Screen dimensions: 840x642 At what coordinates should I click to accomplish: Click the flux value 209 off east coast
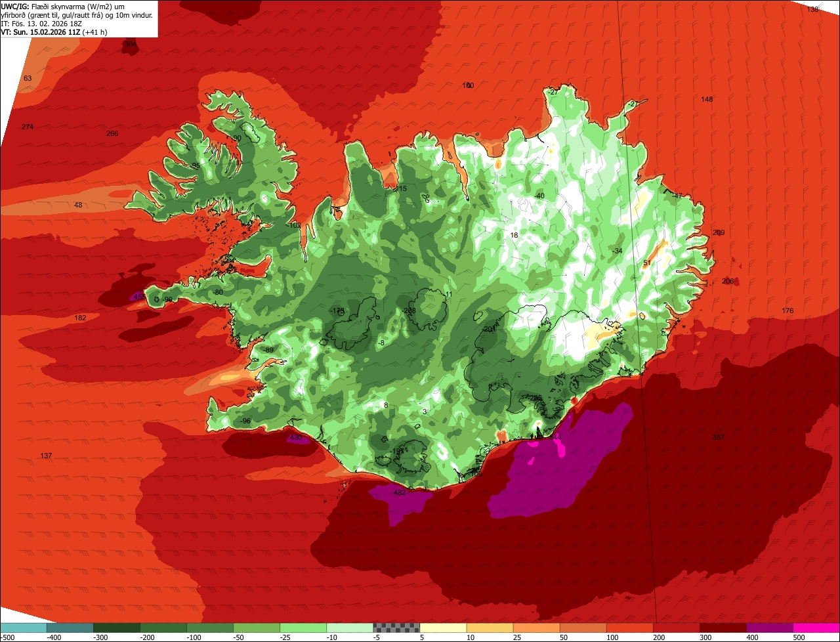click(x=719, y=232)
